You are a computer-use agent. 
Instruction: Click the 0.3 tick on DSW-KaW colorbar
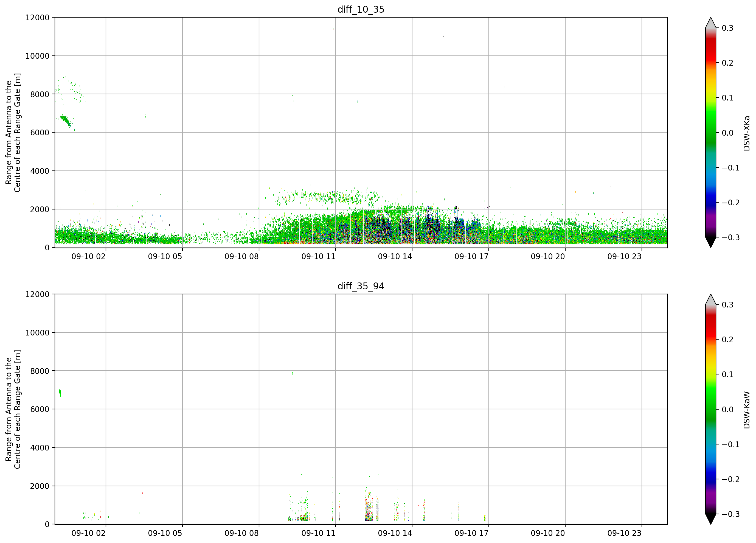pos(728,305)
